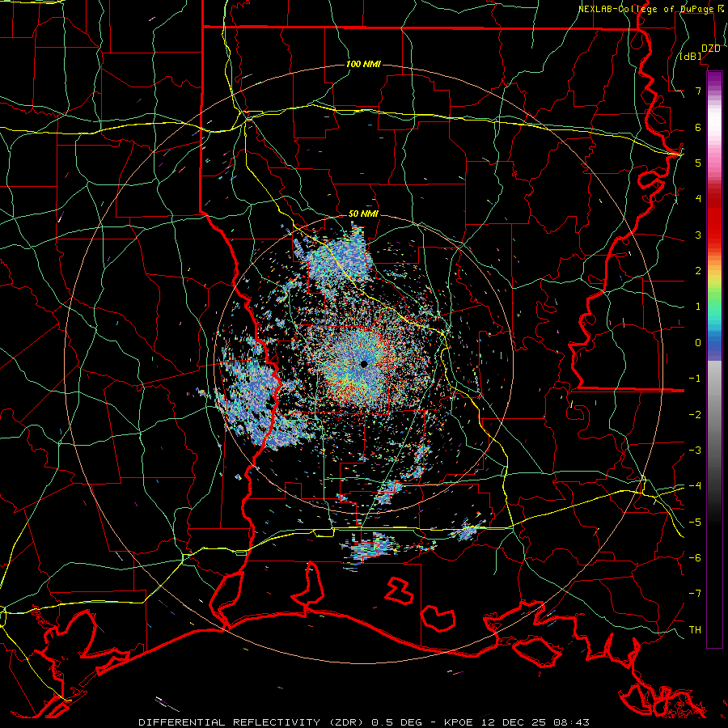The width and height of the screenshot is (728, 728).
Task: Click the NEXLAB-College of DuPage credit text
Action: click(x=645, y=9)
